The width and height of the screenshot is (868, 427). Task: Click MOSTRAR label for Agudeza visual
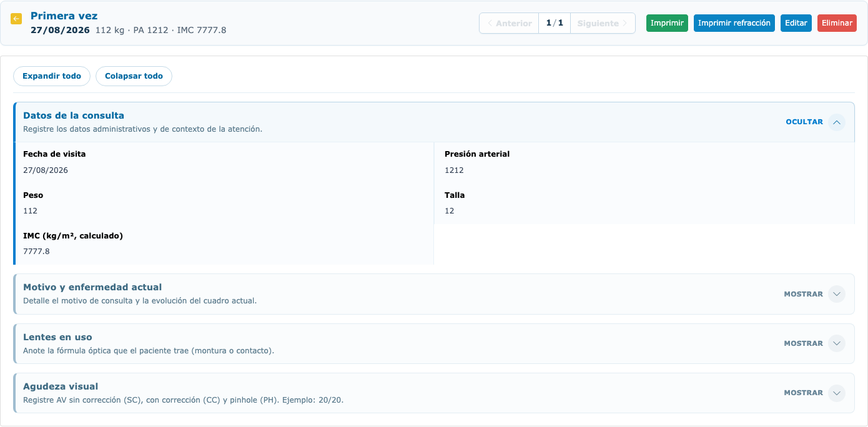(804, 393)
